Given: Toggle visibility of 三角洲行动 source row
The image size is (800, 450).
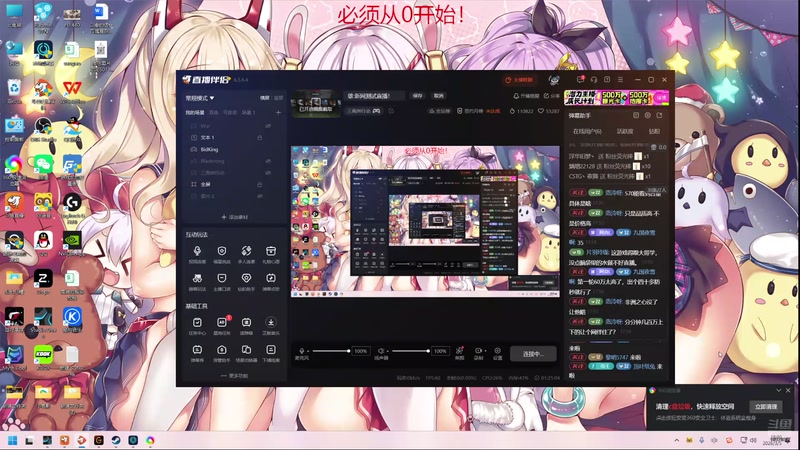Looking at the screenshot, I should pos(268,172).
